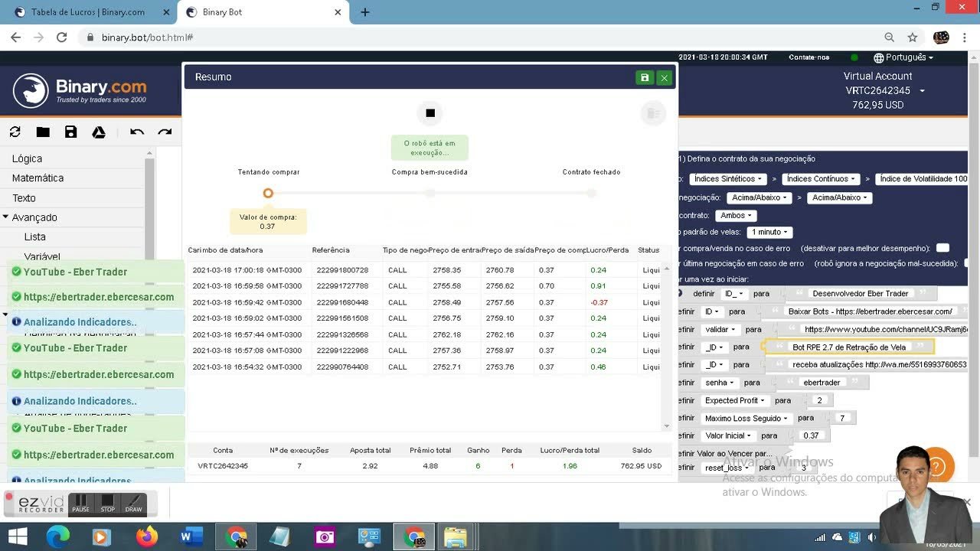980x551 pixels.
Task: Open Firefox from the taskbar
Action: (146, 537)
